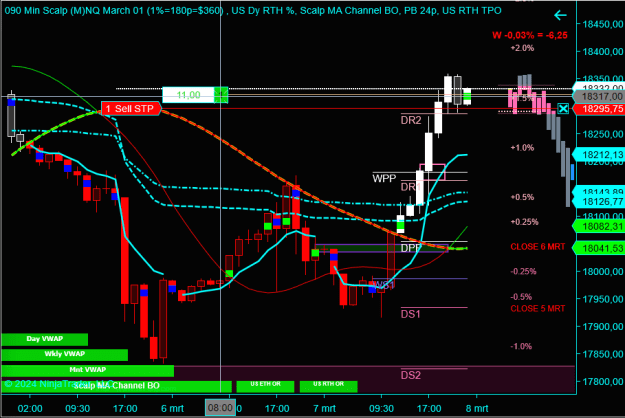Click the 17850,00 price axis label
The image size is (625, 418).
[x=603, y=354]
